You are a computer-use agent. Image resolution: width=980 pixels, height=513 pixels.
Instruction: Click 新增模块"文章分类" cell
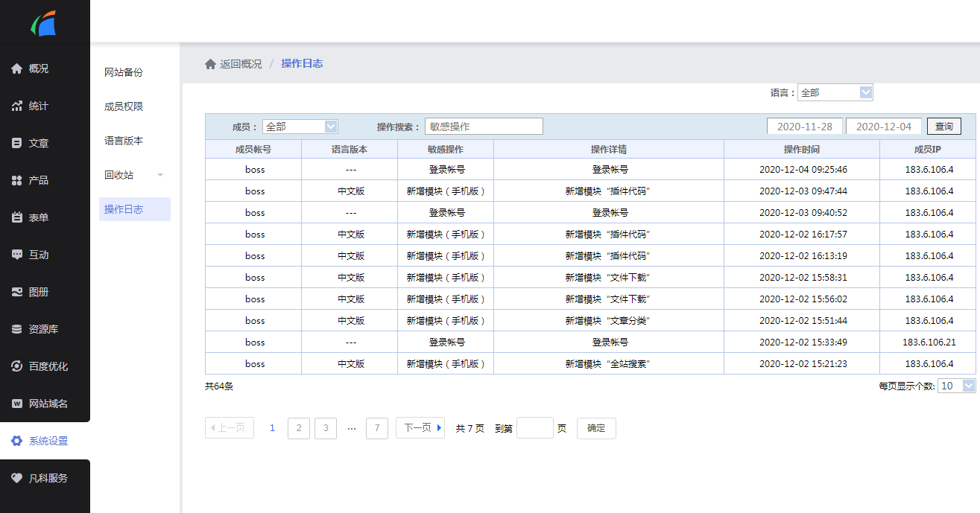coord(609,321)
